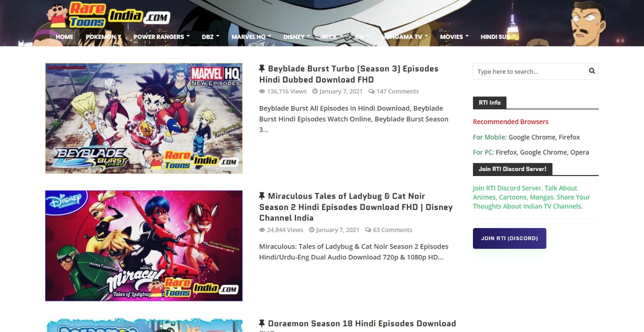Click January 7, 2021 date on Beyblade post
Image resolution: width=644 pixels, height=332 pixels.
pos(341,91)
